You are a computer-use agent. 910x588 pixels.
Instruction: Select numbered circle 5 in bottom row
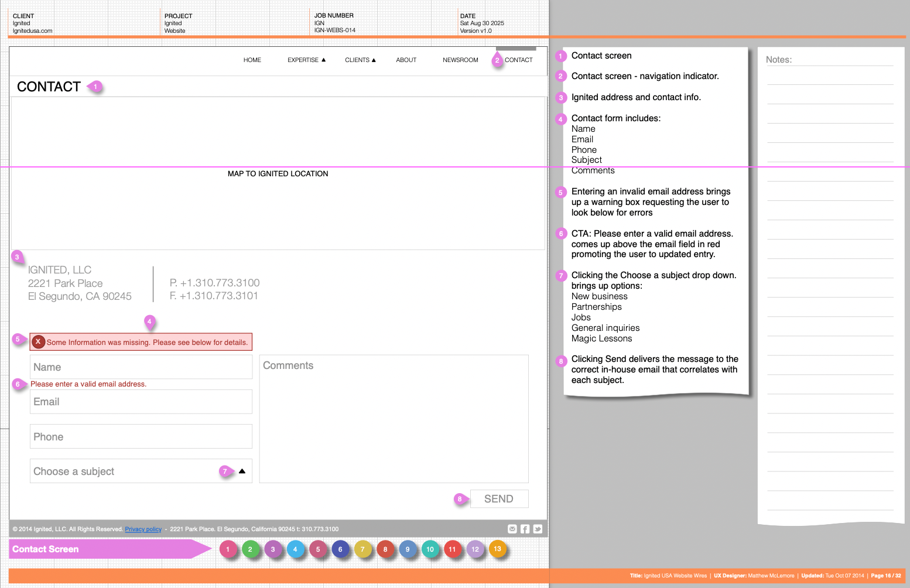click(x=318, y=549)
